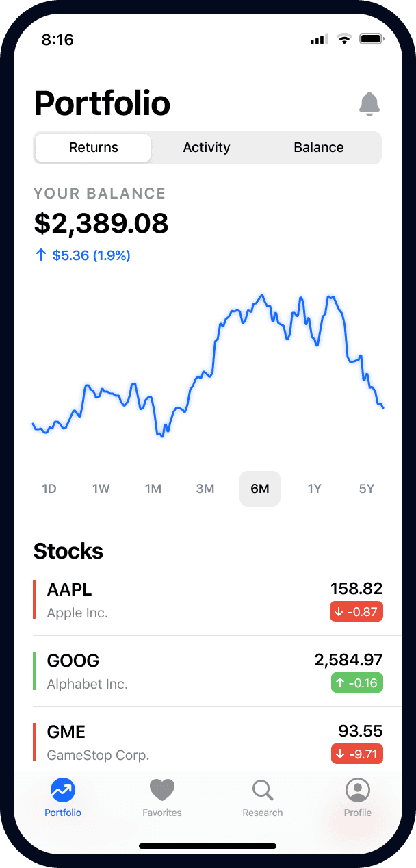Image resolution: width=416 pixels, height=868 pixels.
Task: Select the 1Y time range
Action: click(x=314, y=488)
